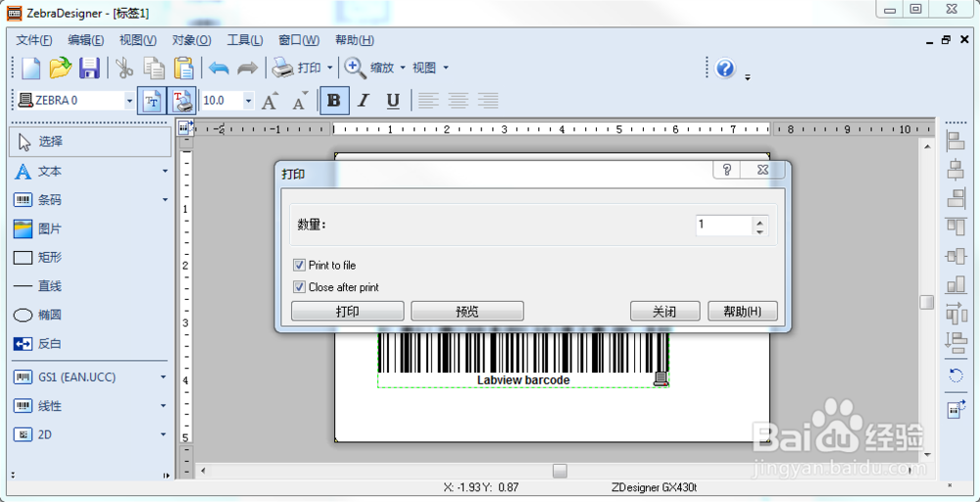
Task: Open an existing label file
Action: [x=61, y=68]
